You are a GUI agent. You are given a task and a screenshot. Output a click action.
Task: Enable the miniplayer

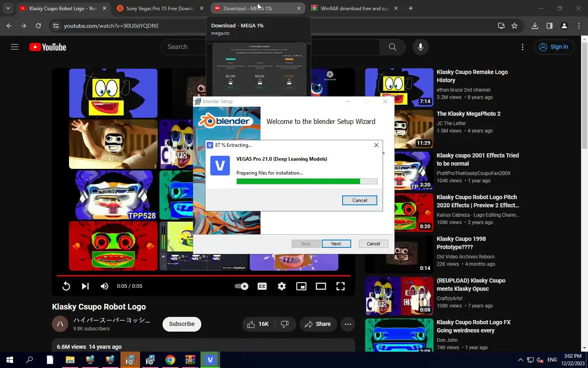[x=301, y=286]
